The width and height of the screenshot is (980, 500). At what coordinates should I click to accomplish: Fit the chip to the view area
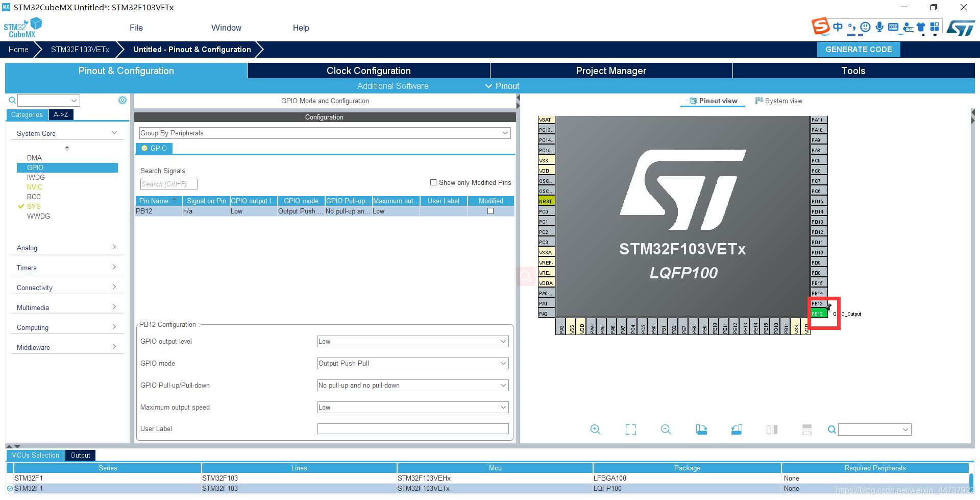tap(631, 430)
